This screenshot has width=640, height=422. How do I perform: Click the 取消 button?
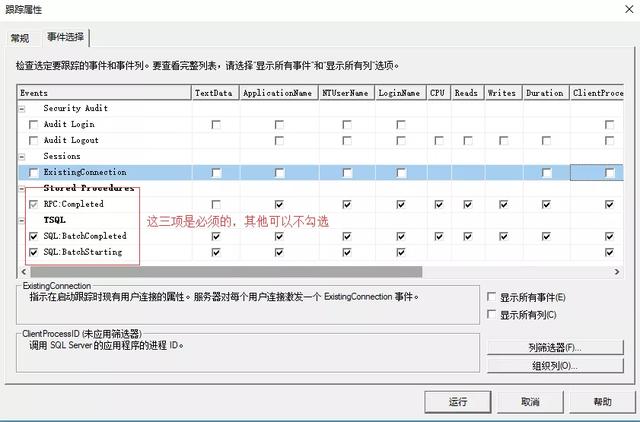click(530, 402)
